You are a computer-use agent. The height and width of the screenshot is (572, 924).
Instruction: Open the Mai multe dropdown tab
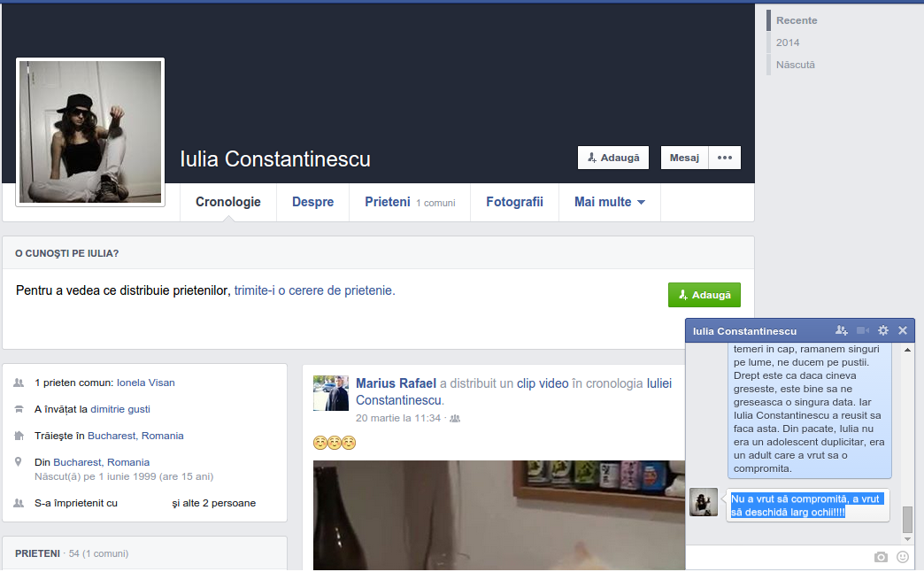click(x=609, y=202)
